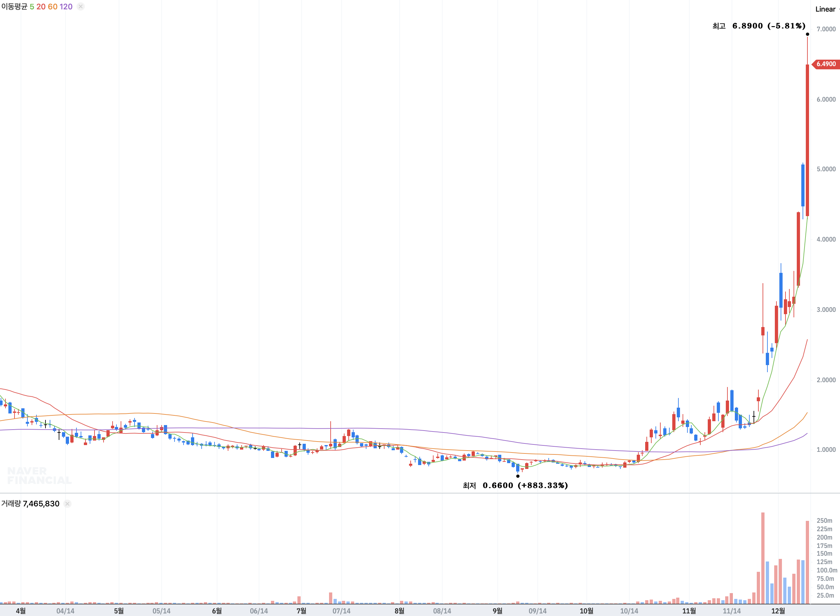Click the tallest red volume bar in late November

pyautogui.click(x=763, y=558)
